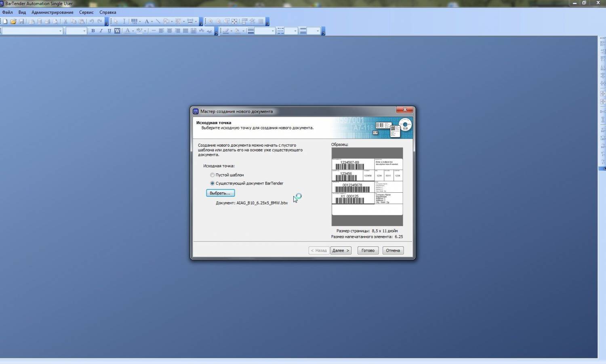Select 'Существующий документ BarTender' radio option

coord(212,183)
